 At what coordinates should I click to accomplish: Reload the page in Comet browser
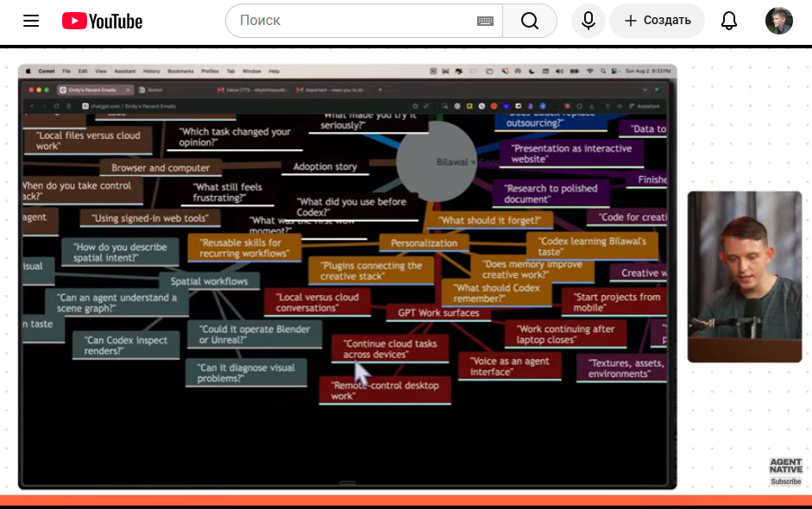[56, 106]
